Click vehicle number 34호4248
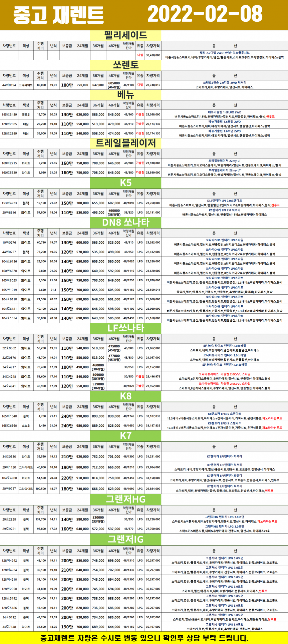Image resolution: width=288 pixels, height=644 pixels. (9, 376)
